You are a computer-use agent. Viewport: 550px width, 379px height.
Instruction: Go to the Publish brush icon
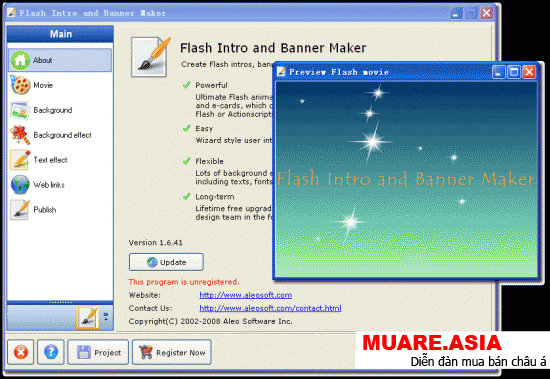pyautogui.click(x=20, y=210)
